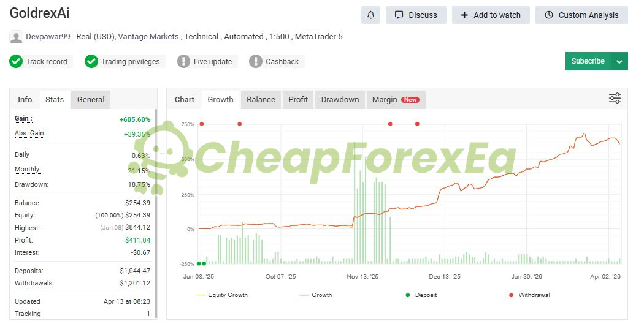Image resolution: width=644 pixels, height=324 pixels.
Task: Click the interest value -$0.67
Action: coord(140,252)
